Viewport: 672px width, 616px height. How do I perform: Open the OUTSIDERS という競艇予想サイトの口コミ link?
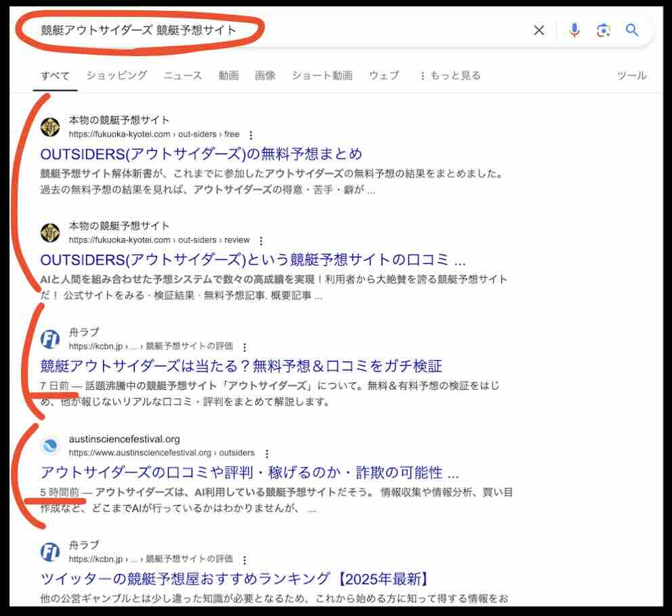(253, 259)
